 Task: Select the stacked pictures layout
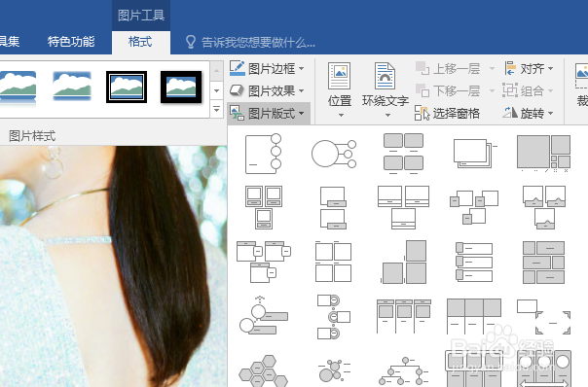click(474, 154)
